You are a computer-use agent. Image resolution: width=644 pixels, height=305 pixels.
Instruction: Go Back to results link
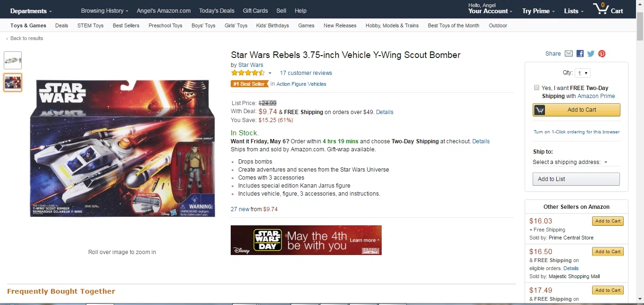[x=26, y=38]
